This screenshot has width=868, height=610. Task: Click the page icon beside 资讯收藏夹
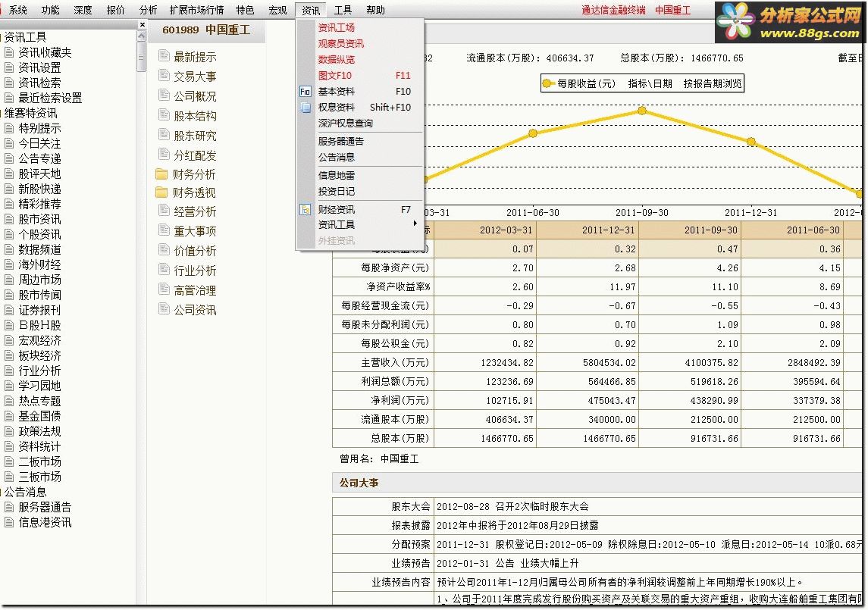click(x=9, y=52)
